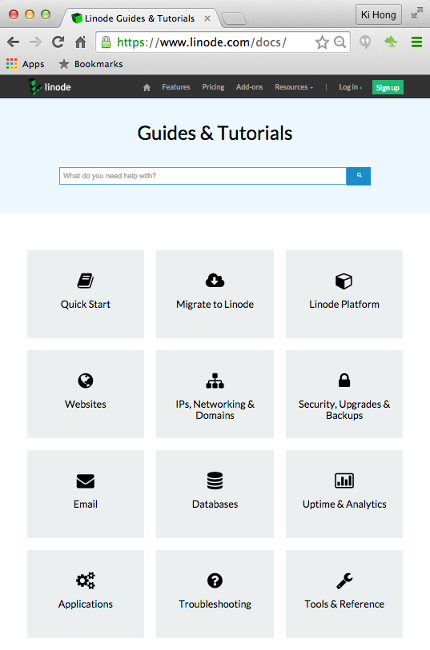Click the green Sign up button
430x650 pixels.
point(388,87)
